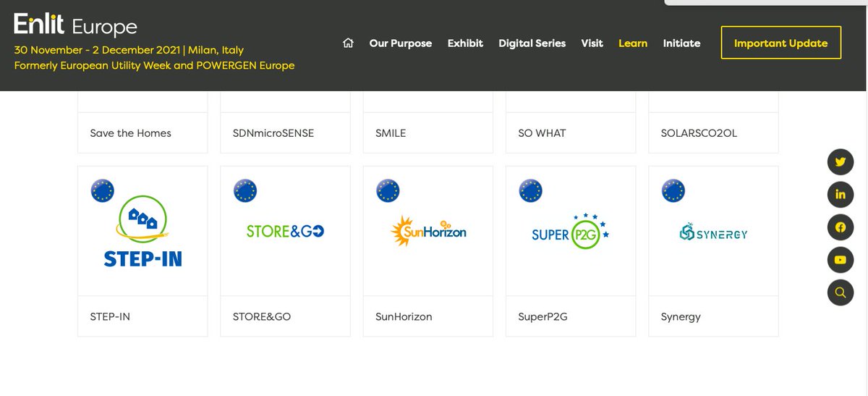Open the LinkedIn social link

tap(841, 195)
